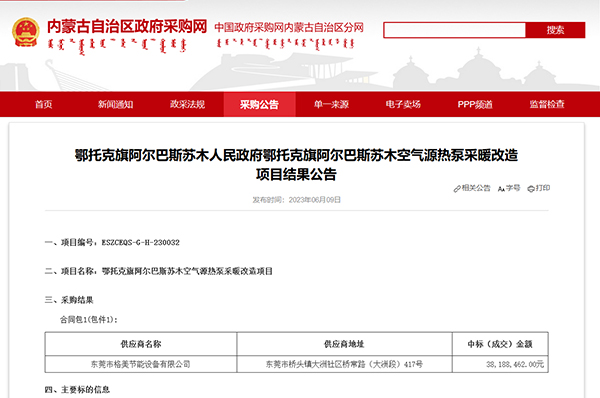The image size is (600, 398).
Task: Go to 首页 in navigation
Action: pyautogui.click(x=44, y=104)
